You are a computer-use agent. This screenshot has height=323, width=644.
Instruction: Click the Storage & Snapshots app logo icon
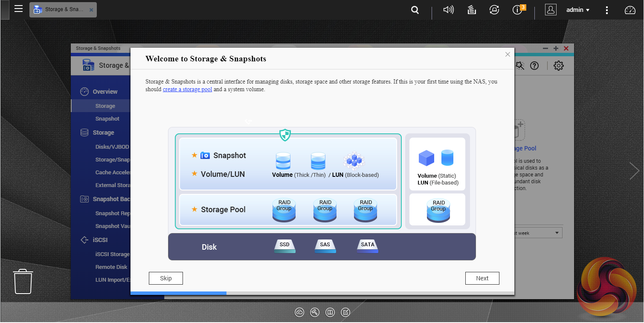pos(88,65)
